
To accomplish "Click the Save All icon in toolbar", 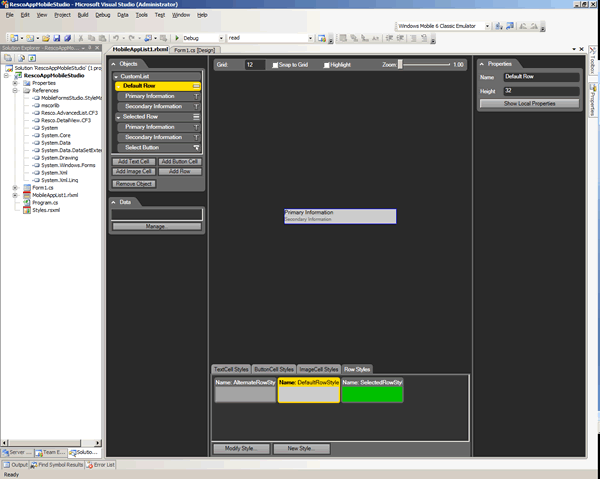I will pyautogui.click(x=67, y=38).
